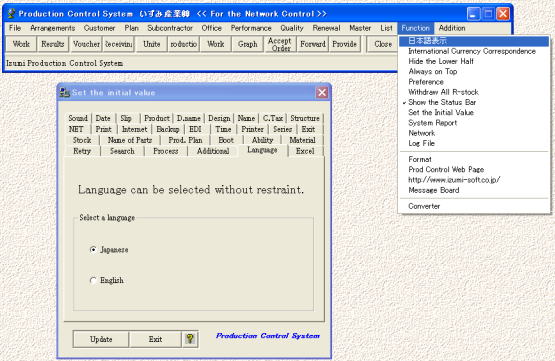Open the Subcontractor menu
This screenshot has height=361, width=555.
[170, 28]
